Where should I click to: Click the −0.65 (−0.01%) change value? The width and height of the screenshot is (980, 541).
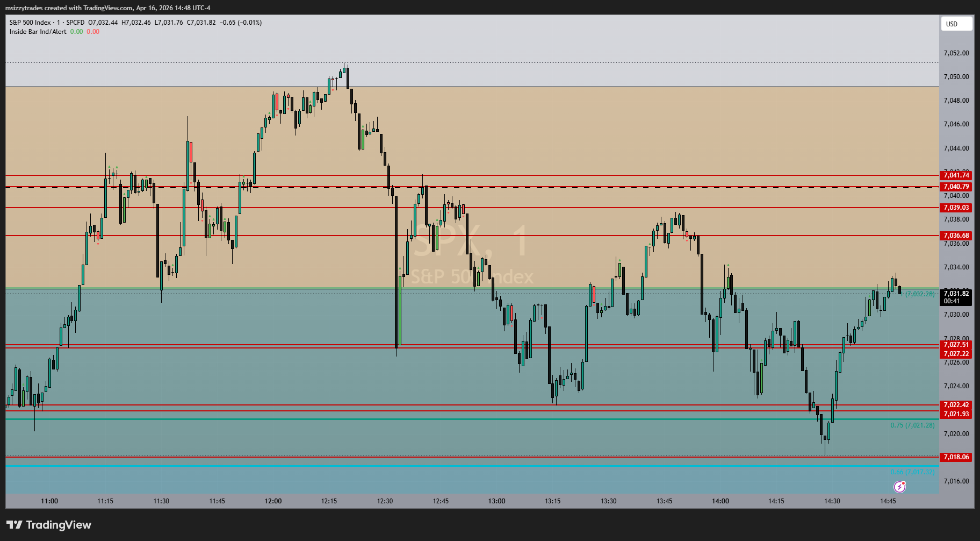pyautogui.click(x=241, y=23)
